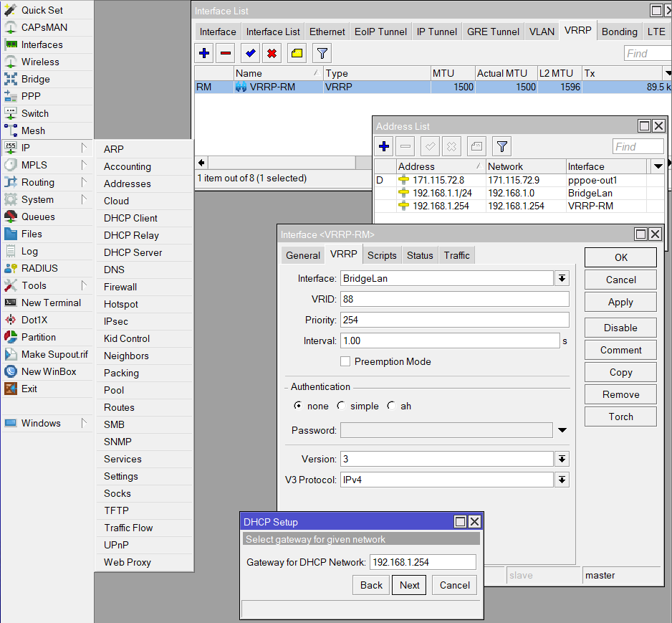The image size is (672, 623).
Task: Click the filter funnel icon in Address List
Action: [502, 146]
